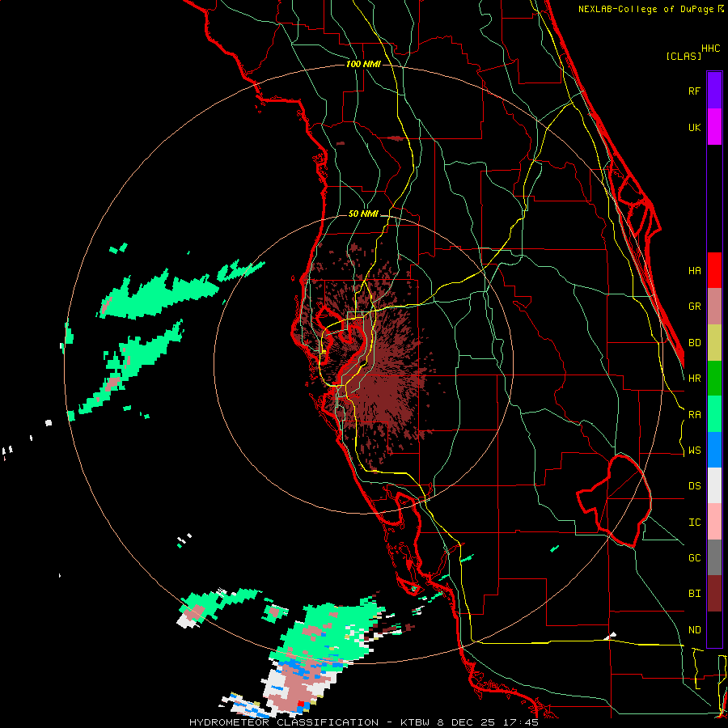Select the gray GC legend swatch
The width and height of the screenshot is (728, 728).
click(x=714, y=557)
